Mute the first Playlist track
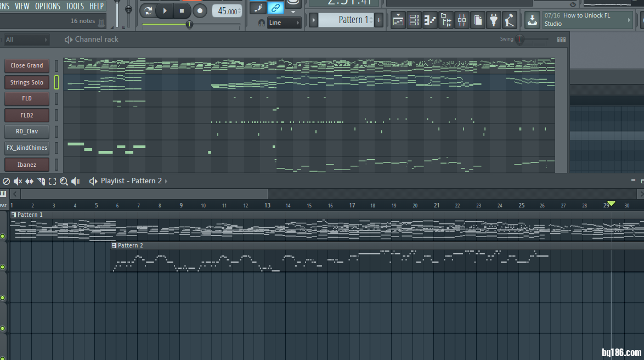Image resolution: width=644 pixels, height=360 pixels. (x=3, y=236)
